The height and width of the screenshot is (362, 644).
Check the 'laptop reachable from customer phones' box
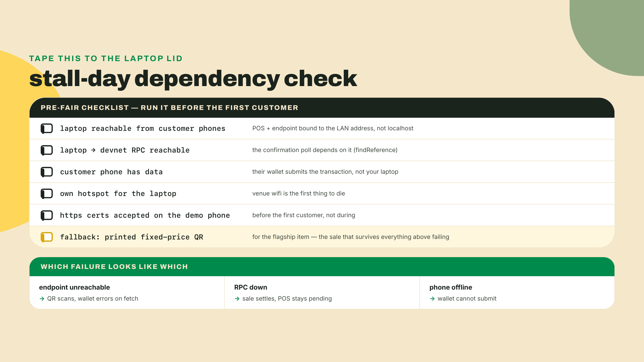coord(47,128)
